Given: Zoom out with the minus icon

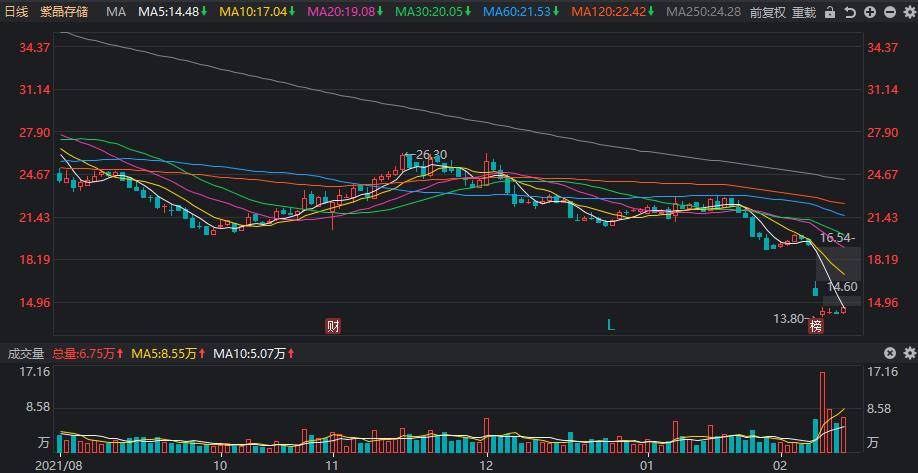Looking at the screenshot, I should point(889,12).
